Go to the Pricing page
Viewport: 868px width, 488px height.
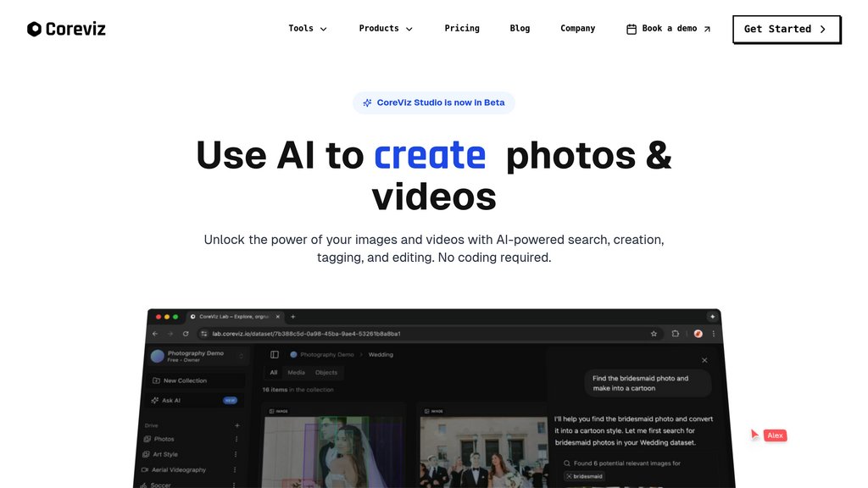tap(462, 29)
